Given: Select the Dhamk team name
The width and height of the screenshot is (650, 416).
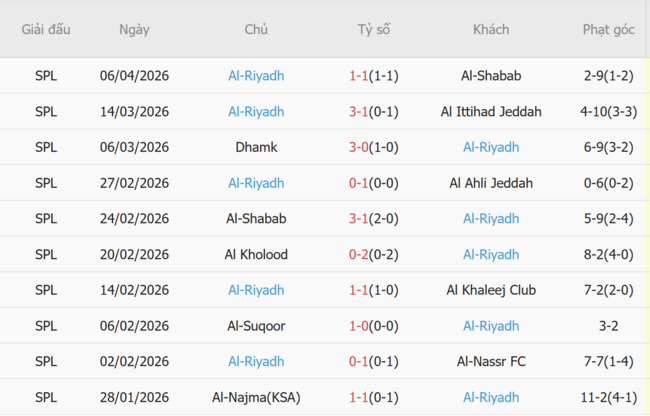Looking at the screenshot, I should point(256,148).
